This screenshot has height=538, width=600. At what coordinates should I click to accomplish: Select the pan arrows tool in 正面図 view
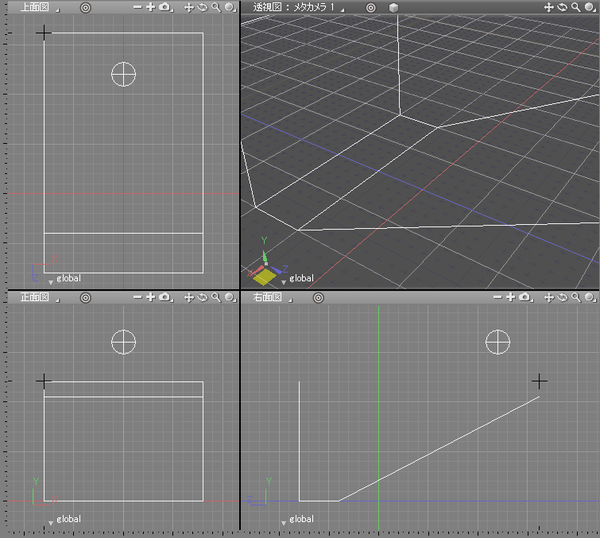[189, 298]
